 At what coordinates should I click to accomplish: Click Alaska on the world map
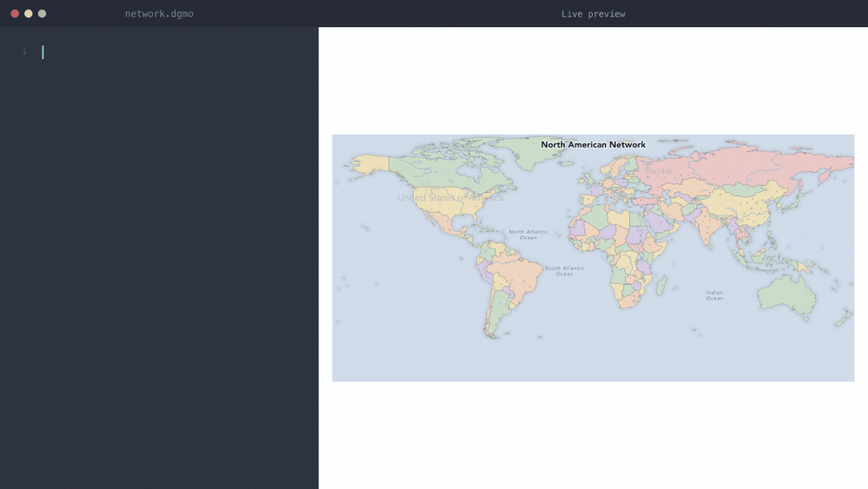pos(369,164)
